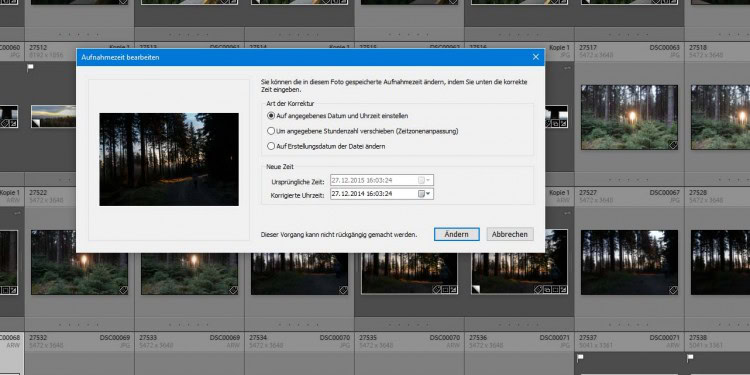750x375 pixels.
Task: Click keyword badge on photo 27527 thumbnail
Action: (x=673, y=290)
